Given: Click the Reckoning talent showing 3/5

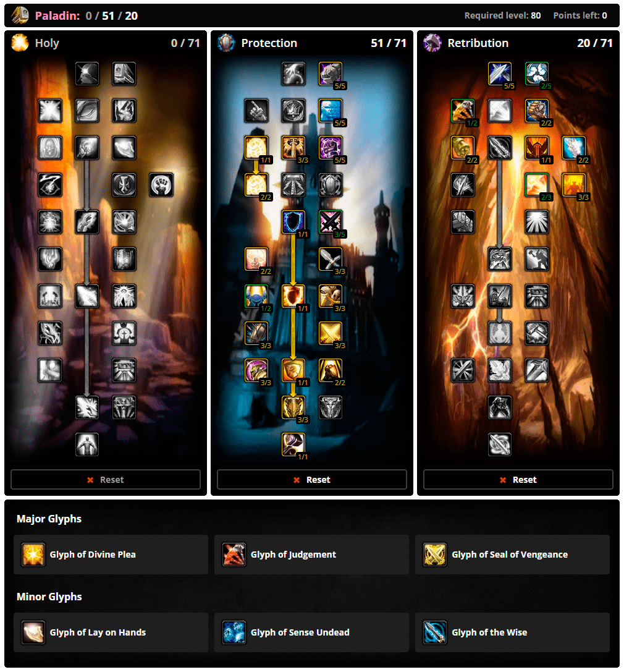Looking at the screenshot, I should pos(331,222).
